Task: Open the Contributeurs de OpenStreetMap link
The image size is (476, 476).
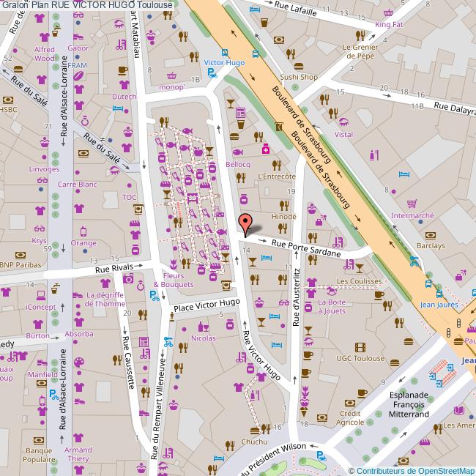Action: [416, 471]
